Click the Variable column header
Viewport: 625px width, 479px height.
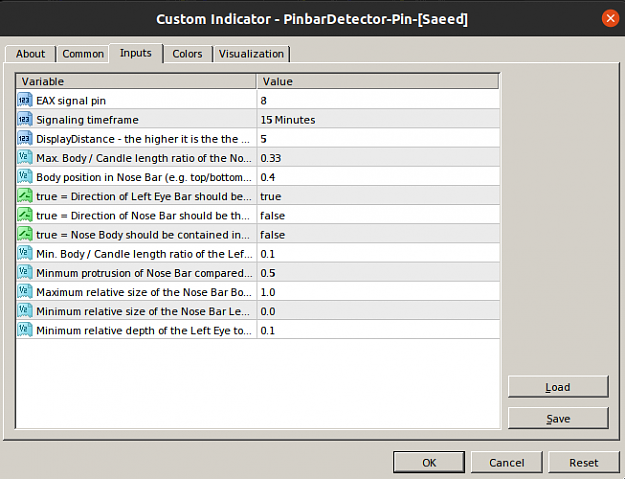(136, 81)
